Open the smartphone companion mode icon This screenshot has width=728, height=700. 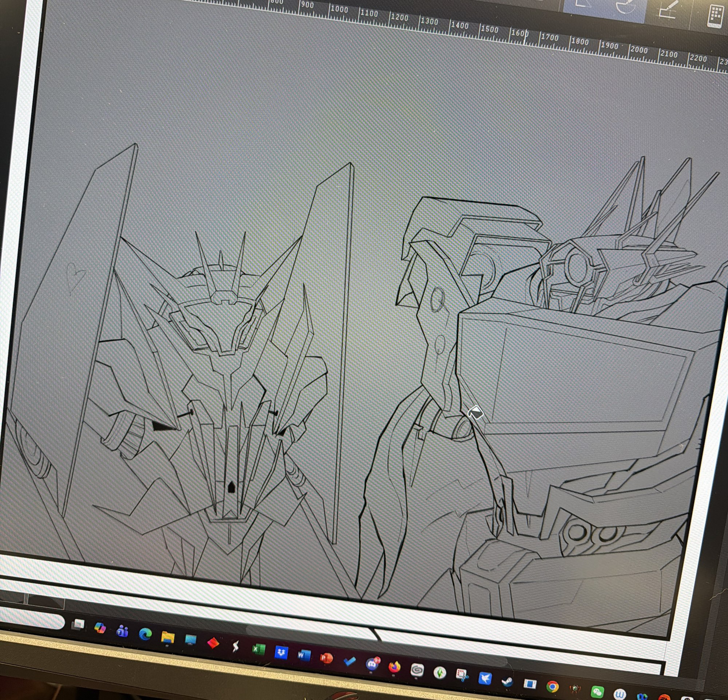coord(715,17)
